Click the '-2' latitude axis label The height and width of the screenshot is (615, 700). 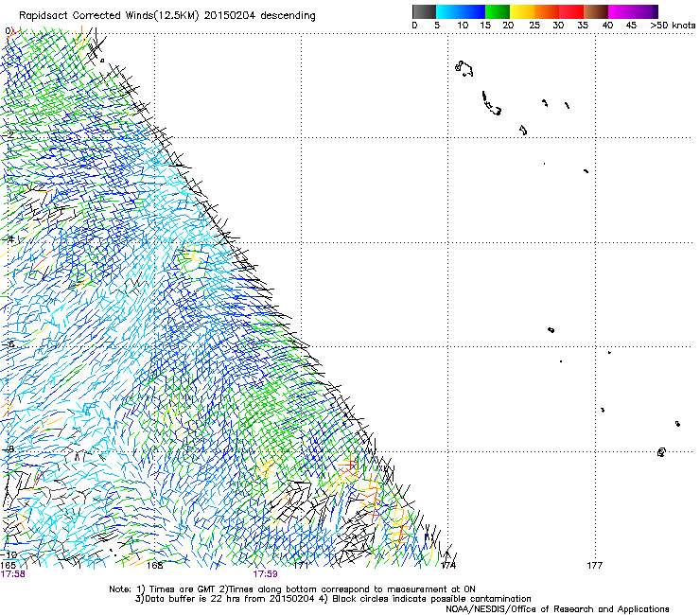[8, 134]
